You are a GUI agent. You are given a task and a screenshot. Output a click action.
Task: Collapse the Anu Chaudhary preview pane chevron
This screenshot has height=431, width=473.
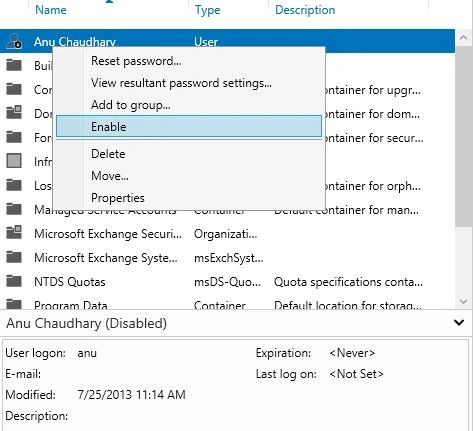pyautogui.click(x=459, y=323)
